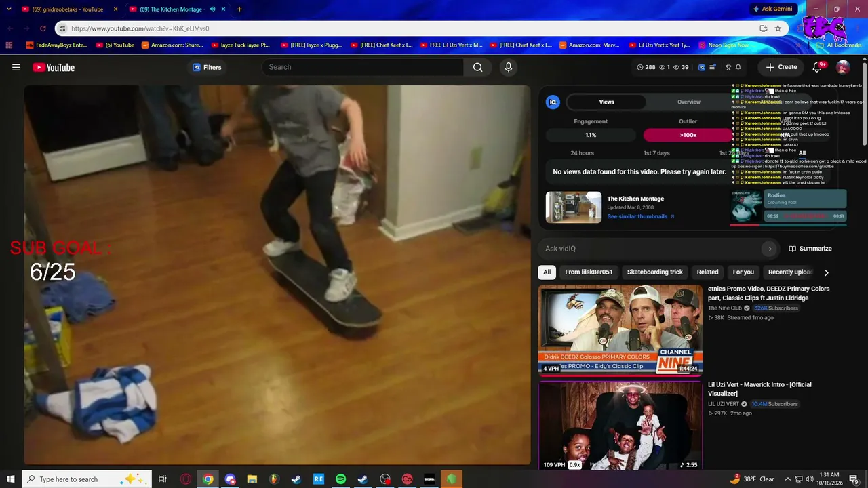
Task: Bookmark this page with the star icon
Action: click(x=778, y=28)
